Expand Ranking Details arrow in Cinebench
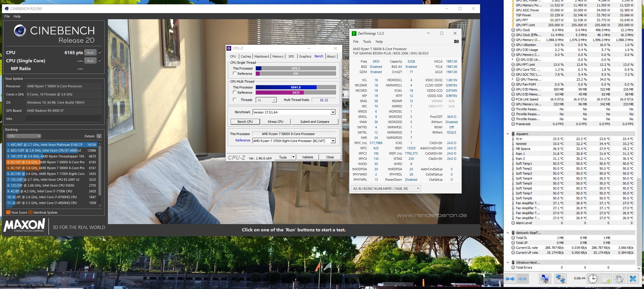644x289 pixels. coord(99,136)
